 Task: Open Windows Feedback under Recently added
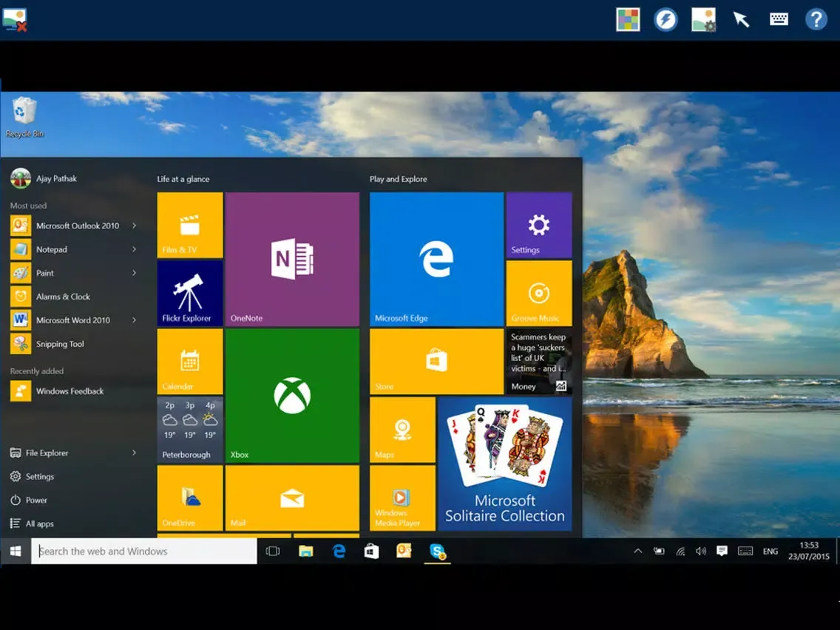click(x=58, y=391)
